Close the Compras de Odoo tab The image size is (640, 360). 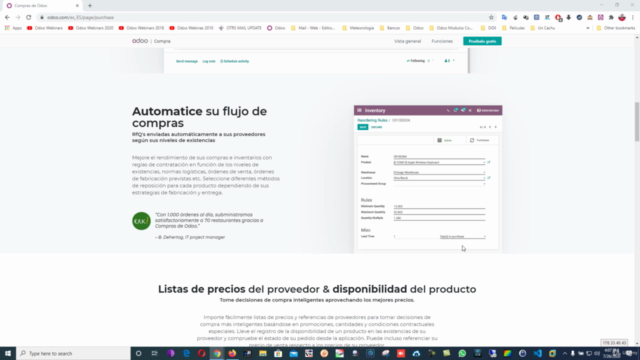coord(77,6)
